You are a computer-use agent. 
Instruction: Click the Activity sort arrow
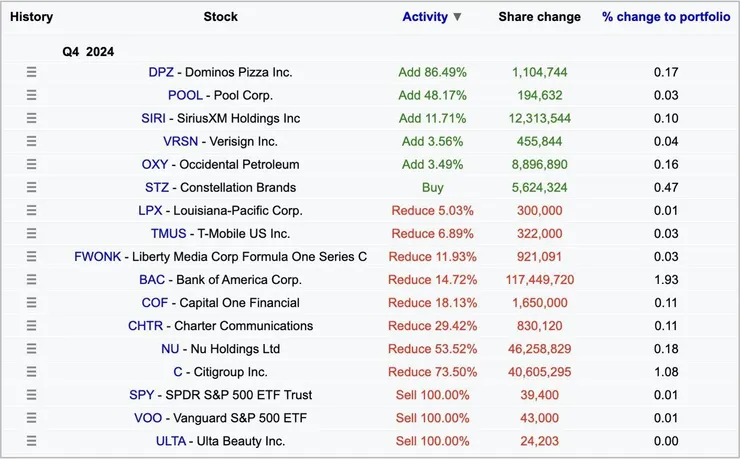point(457,17)
